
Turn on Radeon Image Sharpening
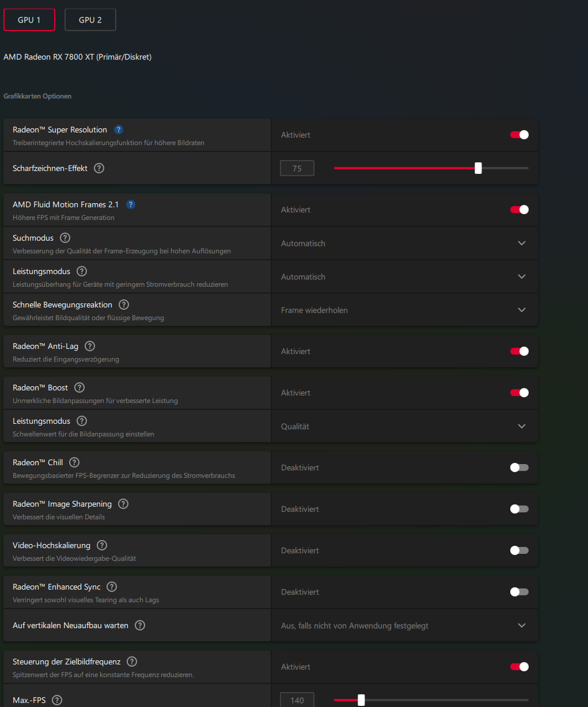click(x=519, y=509)
